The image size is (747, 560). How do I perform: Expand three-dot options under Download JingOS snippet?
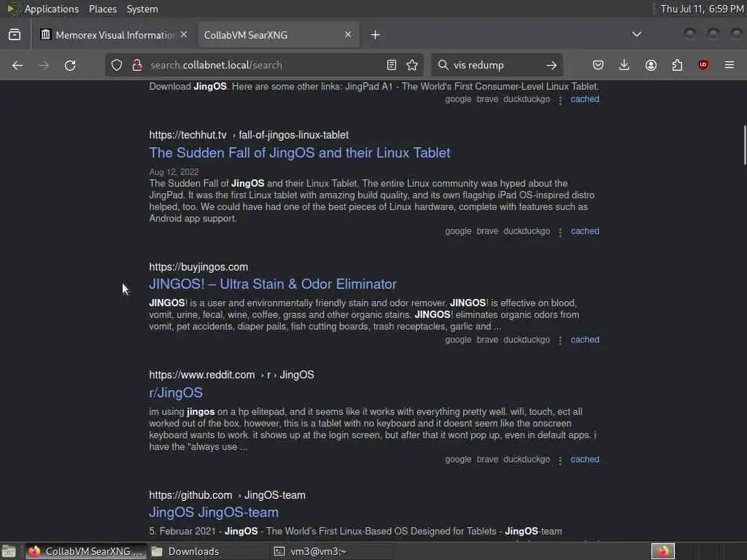coord(560,100)
